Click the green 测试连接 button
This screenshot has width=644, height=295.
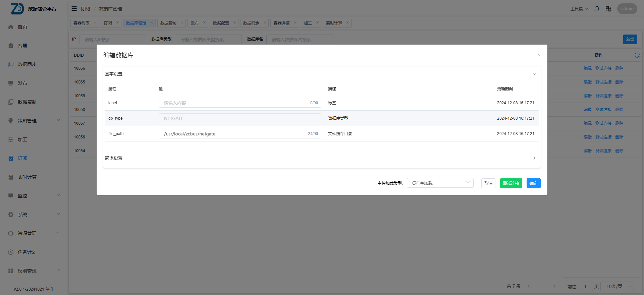coord(511,183)
